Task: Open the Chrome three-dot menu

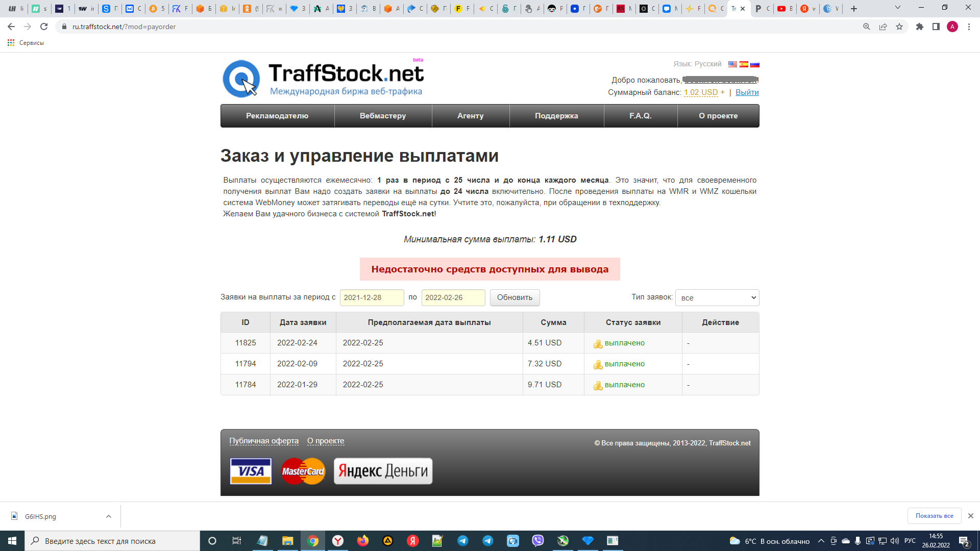Action: [969, 27]
